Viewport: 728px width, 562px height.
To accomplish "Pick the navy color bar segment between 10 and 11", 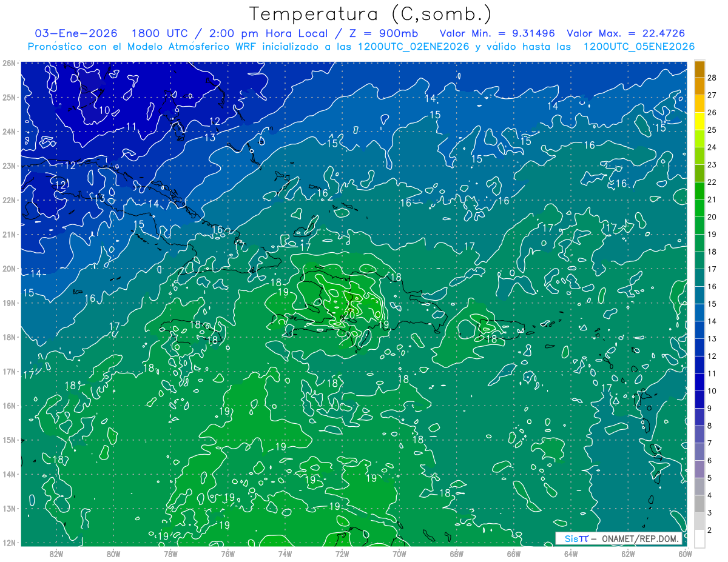I will [x=700, y=382].
